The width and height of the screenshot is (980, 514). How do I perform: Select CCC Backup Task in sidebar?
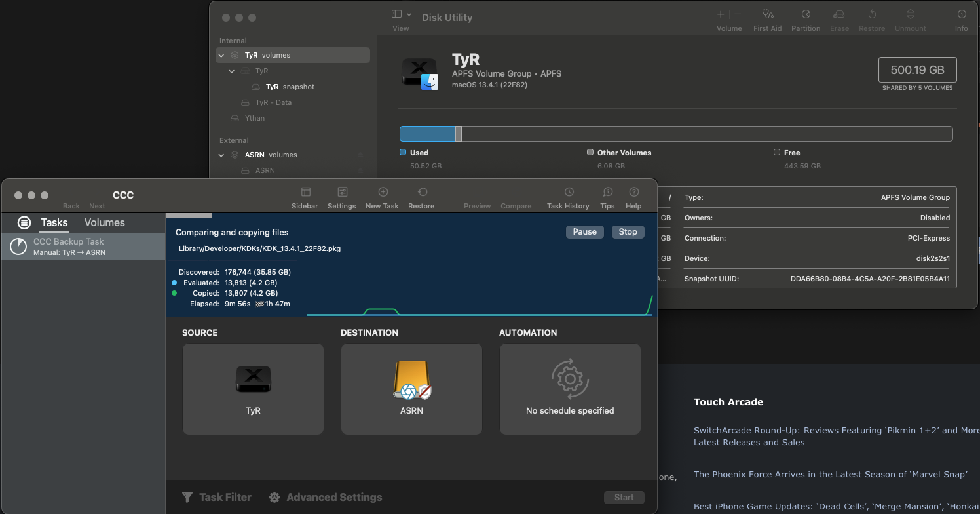pyautogui.click(x=83, y=247)
